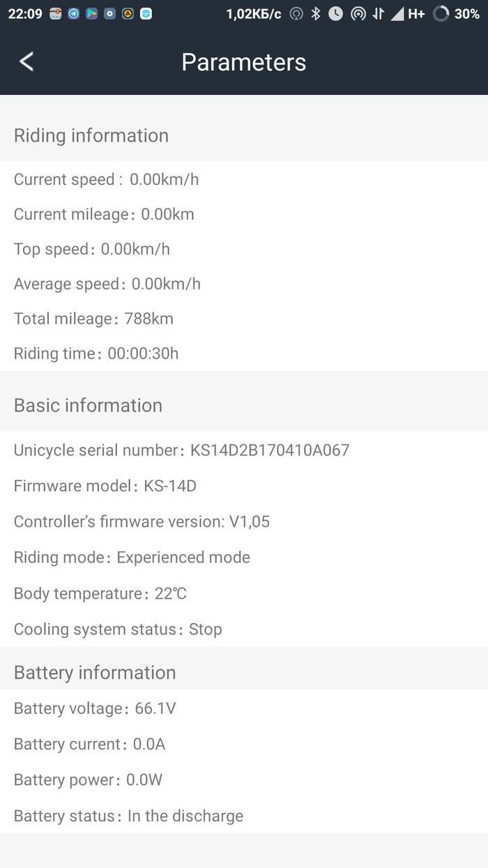Tap the hotspot status icon

pos(358,13)
